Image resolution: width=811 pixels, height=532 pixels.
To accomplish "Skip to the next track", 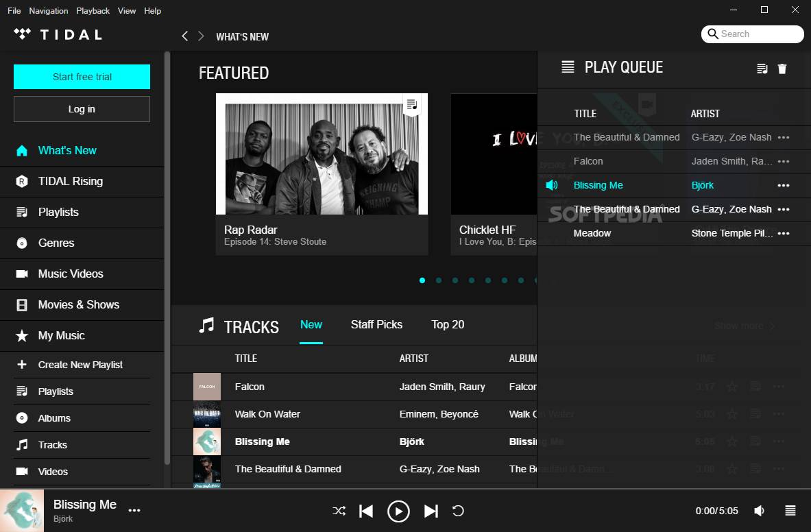I will [x=431, y=511].
